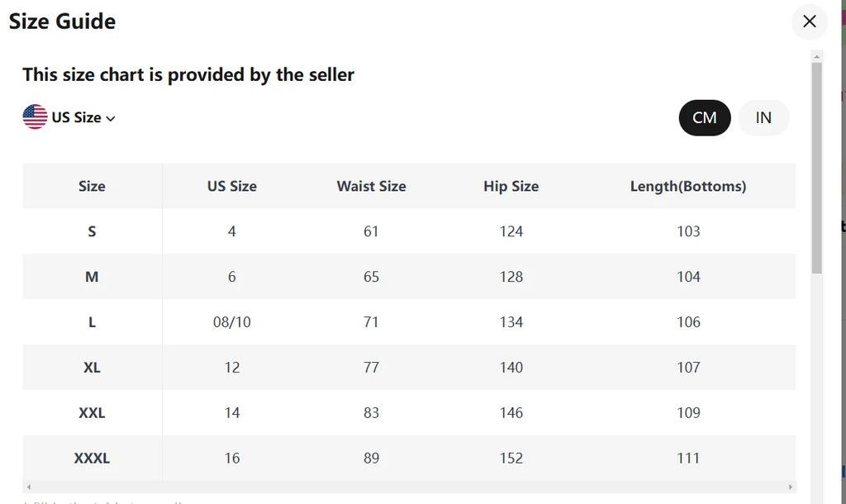Viewport: 846px width, 504px height.
Task: Expand the US Size dropdown chevron
Action: (111, 118)
